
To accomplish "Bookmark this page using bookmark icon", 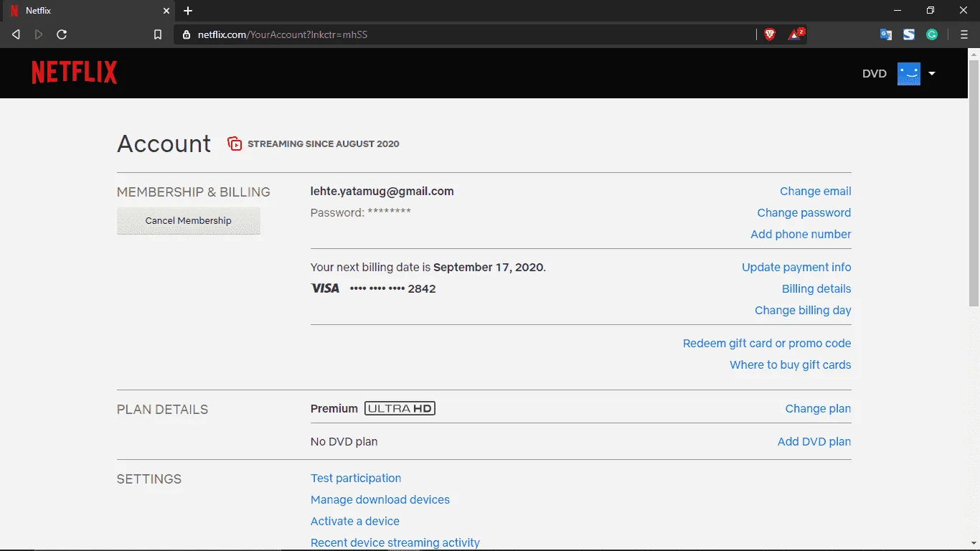I will [158, 34].
